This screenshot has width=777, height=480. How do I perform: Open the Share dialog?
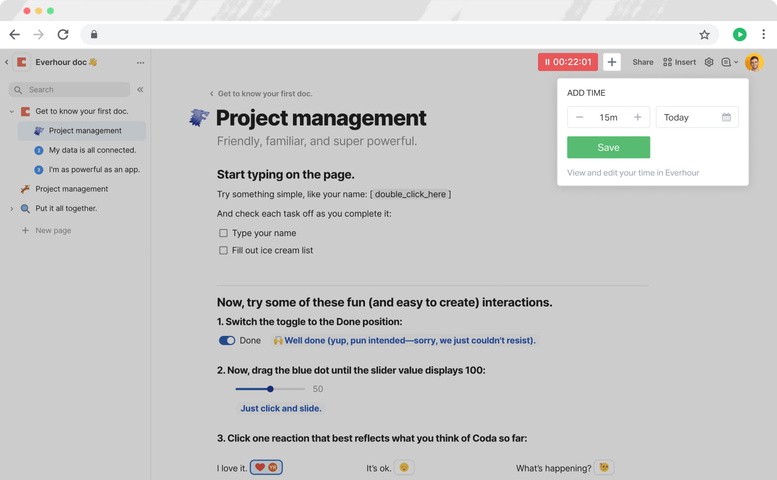point(643,62)
